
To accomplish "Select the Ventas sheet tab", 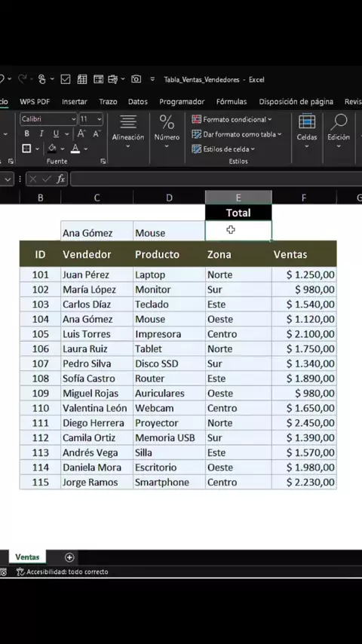I will (27, 557).
